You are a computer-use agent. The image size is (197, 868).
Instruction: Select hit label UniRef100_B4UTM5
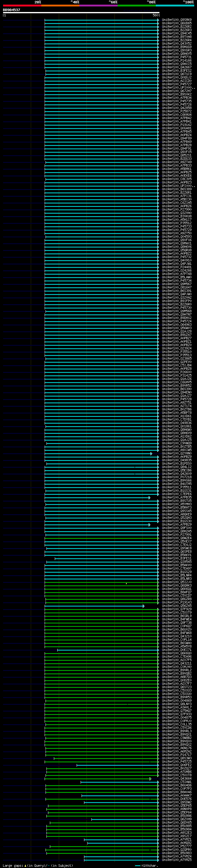(x=177, y=484)
